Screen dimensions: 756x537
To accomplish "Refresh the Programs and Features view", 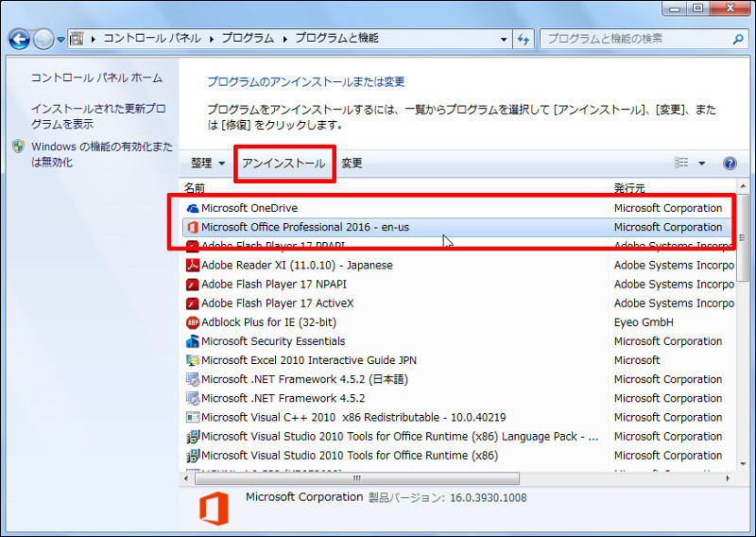I will coord(524,39).
